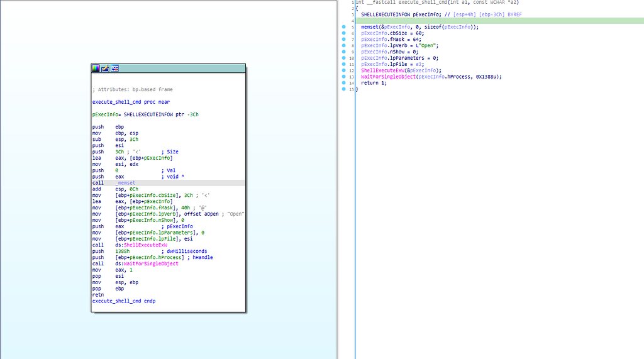Click 'pExecInfo.cbSize = 60;' in pseudocode
This screenshot has height=359, width=644.
pyautogui.click(x=392, y=33)
